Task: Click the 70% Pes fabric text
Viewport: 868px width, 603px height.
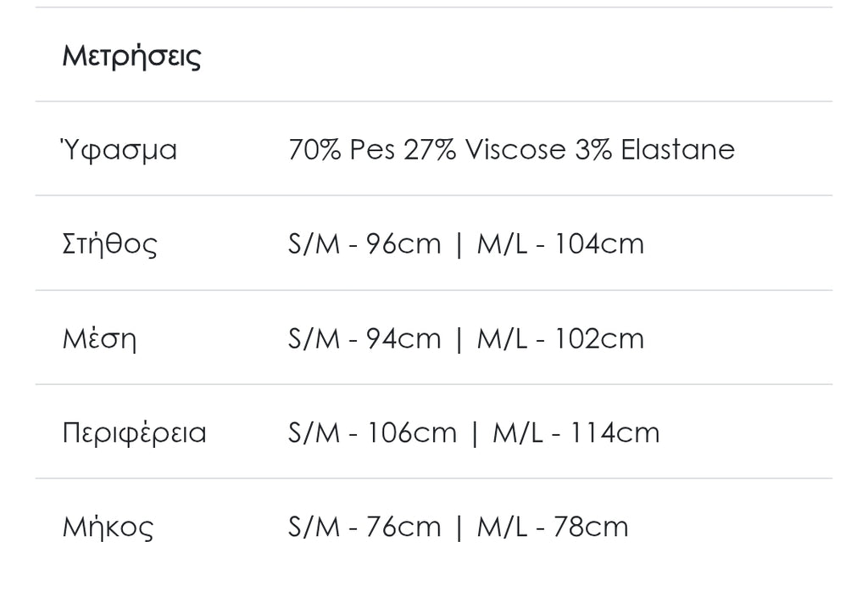Action: (342, 150)
